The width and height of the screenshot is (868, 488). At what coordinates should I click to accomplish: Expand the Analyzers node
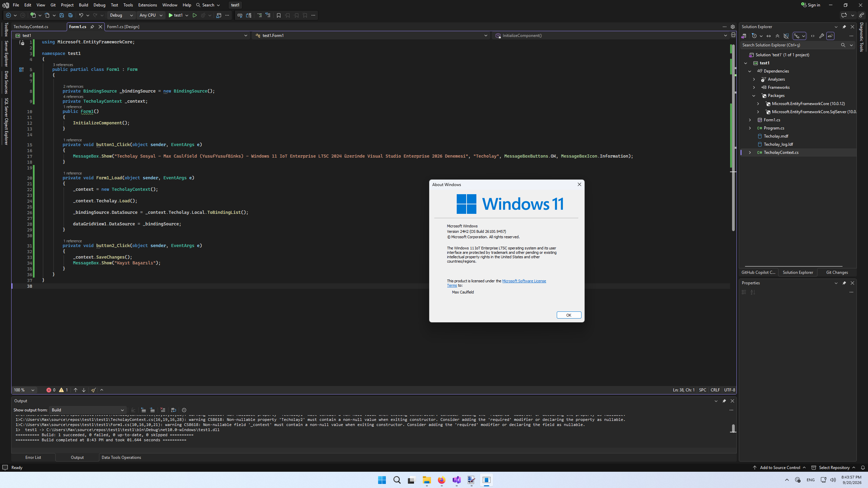point(754,79)
